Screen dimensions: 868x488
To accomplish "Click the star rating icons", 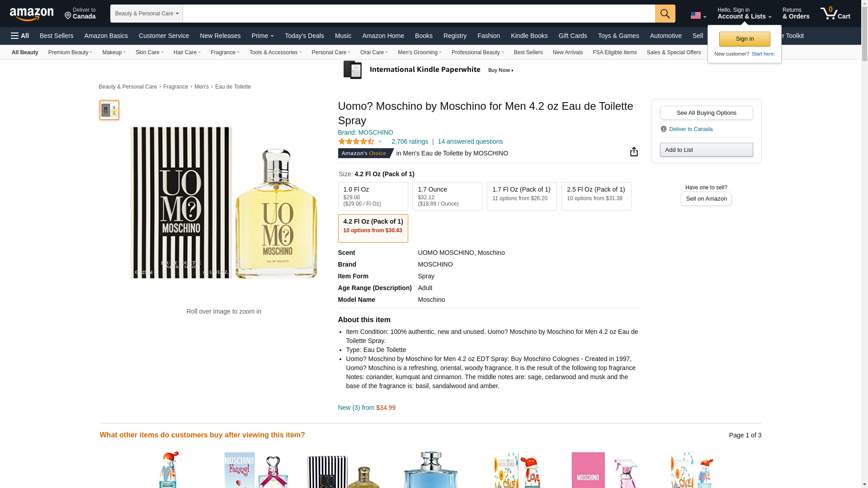I will [x=356, y=142].
